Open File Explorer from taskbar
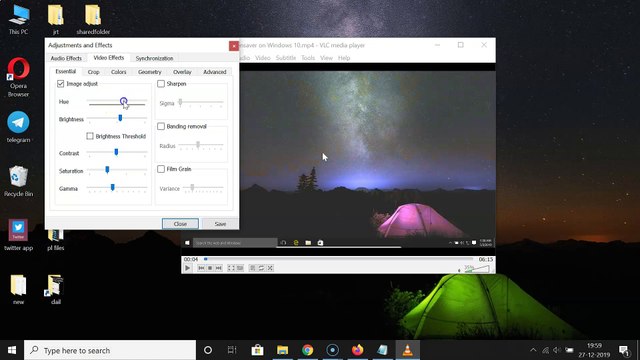The width and height of the screenshot is (640, 360). click(x=282, y=350)
